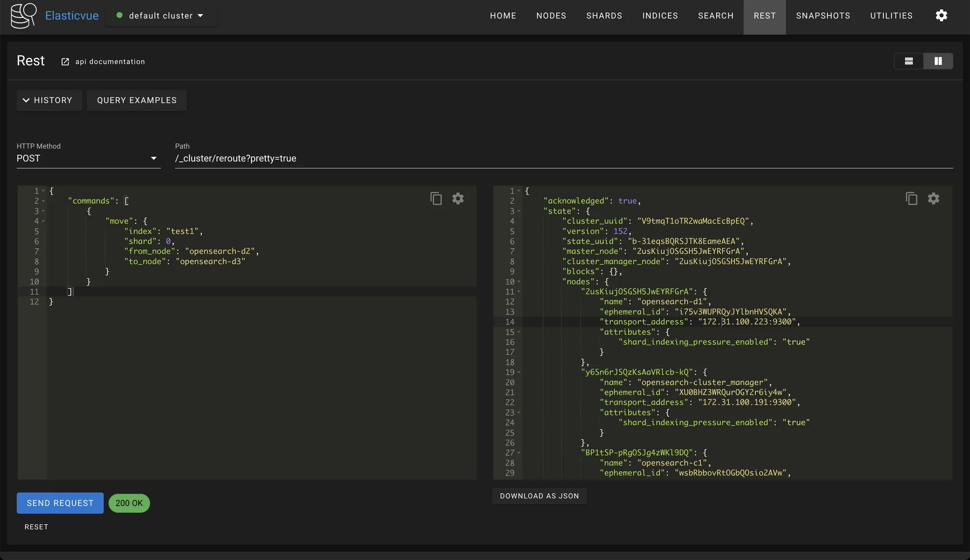Open the Query Examples panel
970x560 pixels.
[136, 100]
